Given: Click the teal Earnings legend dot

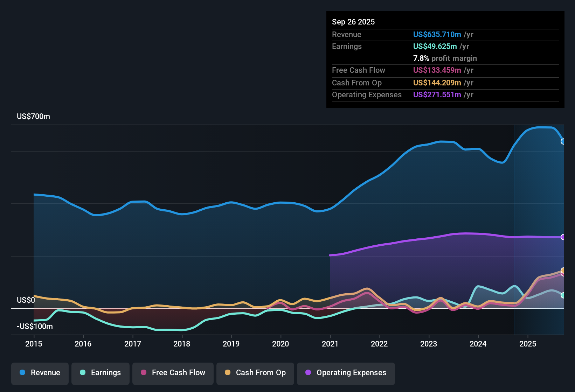Looking at the screenshot, I should 83,373.
